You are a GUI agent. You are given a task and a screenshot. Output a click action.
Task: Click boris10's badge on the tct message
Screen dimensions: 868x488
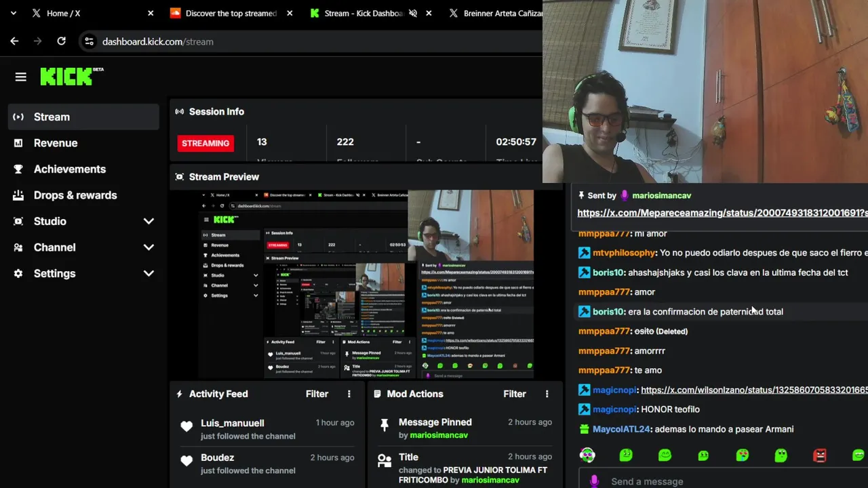pyautogui.click(x=584, y=272)
